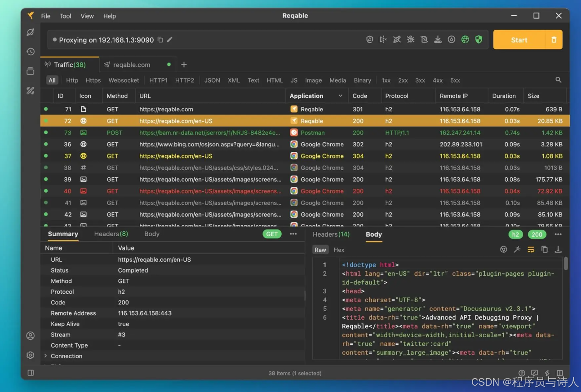The height and width of the screenshot is (392, 581).
Task: Open the user account icon in sidebar
Action: pos(31,336)
